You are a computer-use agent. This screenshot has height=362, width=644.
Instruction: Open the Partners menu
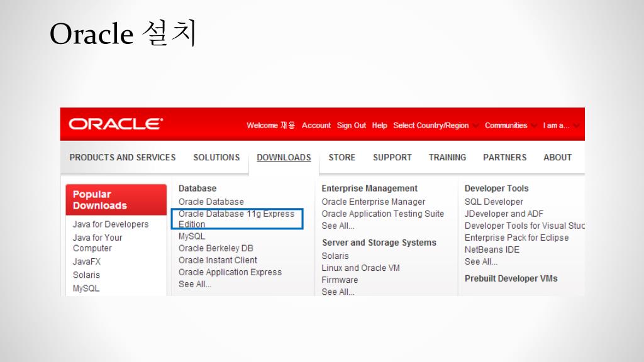coord(505,157)
